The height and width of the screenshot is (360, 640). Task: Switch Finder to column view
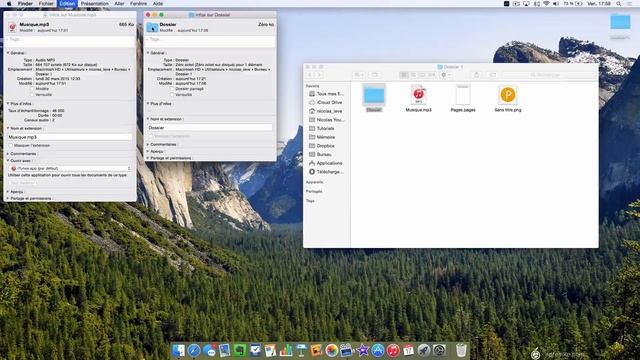pyautogui.click(x=422, y=75)
